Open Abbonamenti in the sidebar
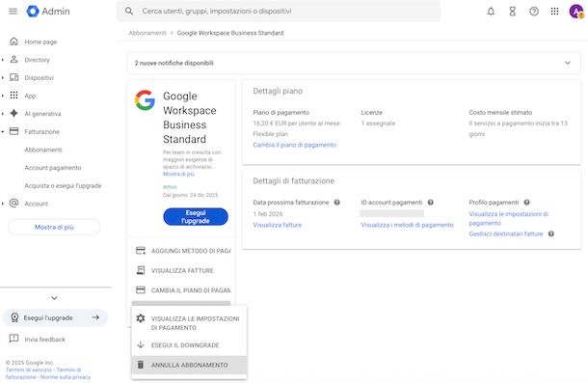Viewport: 588px width, 383px height. click(43, 150)
